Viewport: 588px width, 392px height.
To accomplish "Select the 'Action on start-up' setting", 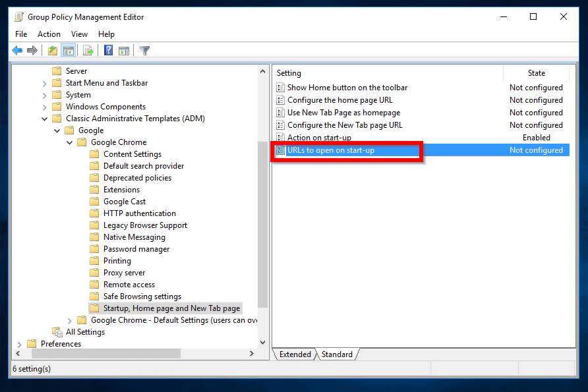I will pyautogui.click(x=319, y=138).
